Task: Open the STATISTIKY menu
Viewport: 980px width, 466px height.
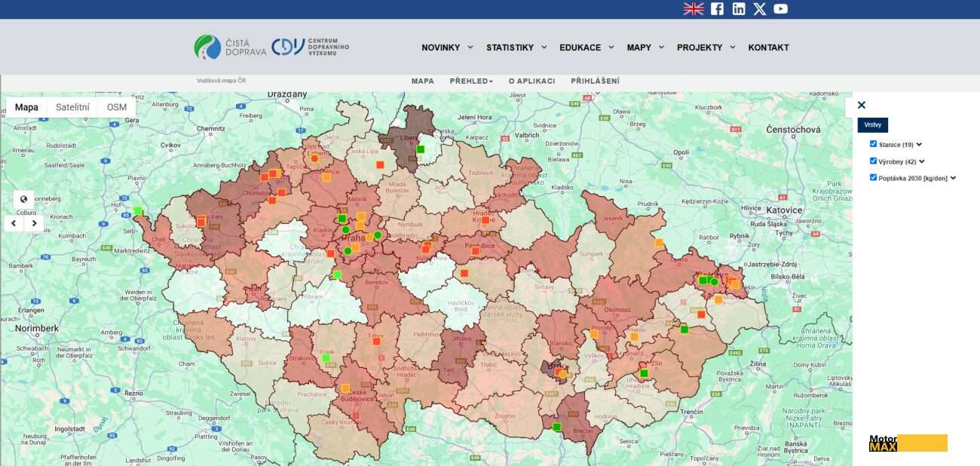Action: tap(516, 48)
